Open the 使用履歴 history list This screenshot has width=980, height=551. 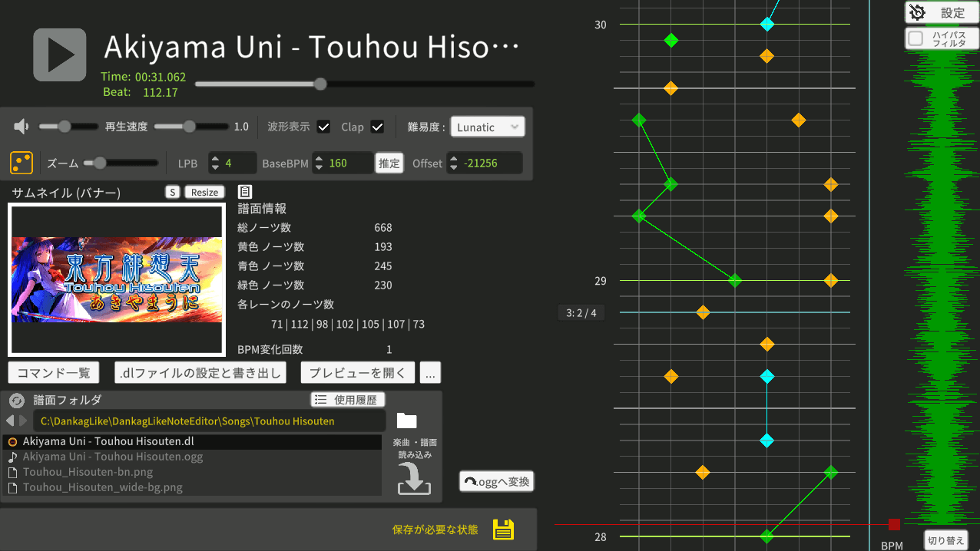click(x=347, y=400)
